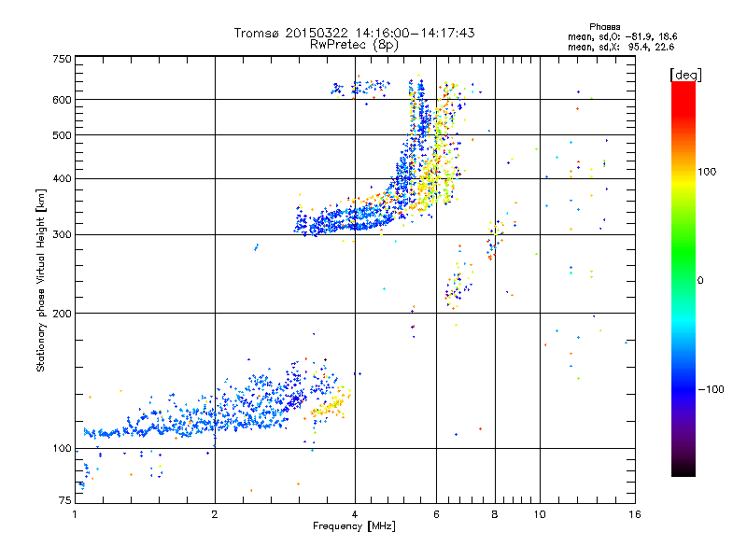Click the black bottom of the color bar
This screenshot has width=747, height=560.
684,469
